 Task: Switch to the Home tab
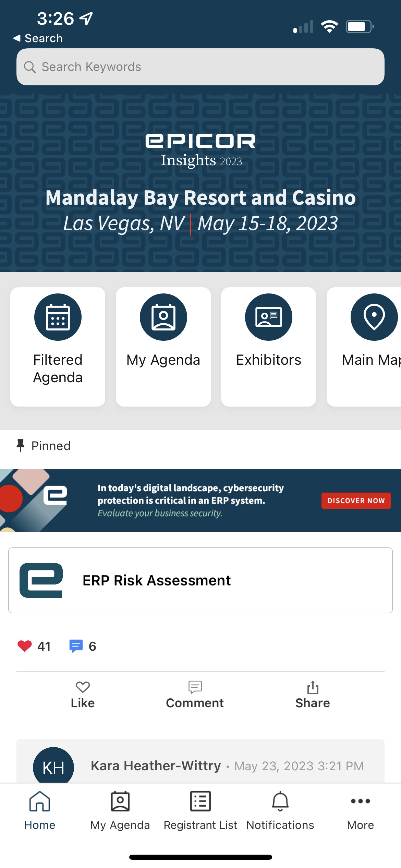click(40, 811)
